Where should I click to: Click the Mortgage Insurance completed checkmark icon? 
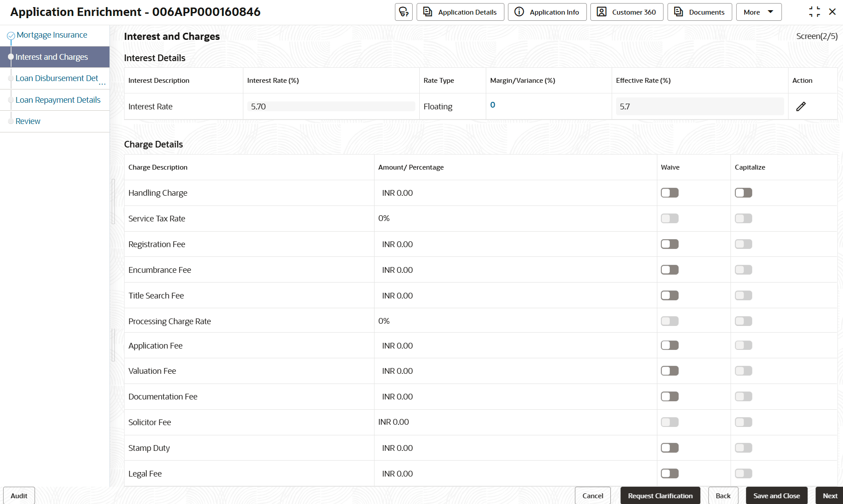tap(11, 35)
